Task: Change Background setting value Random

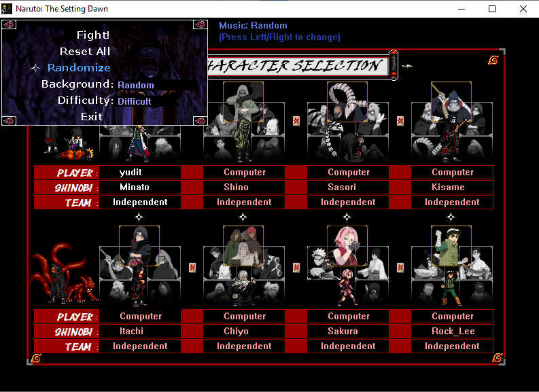Action: (136, 85)
